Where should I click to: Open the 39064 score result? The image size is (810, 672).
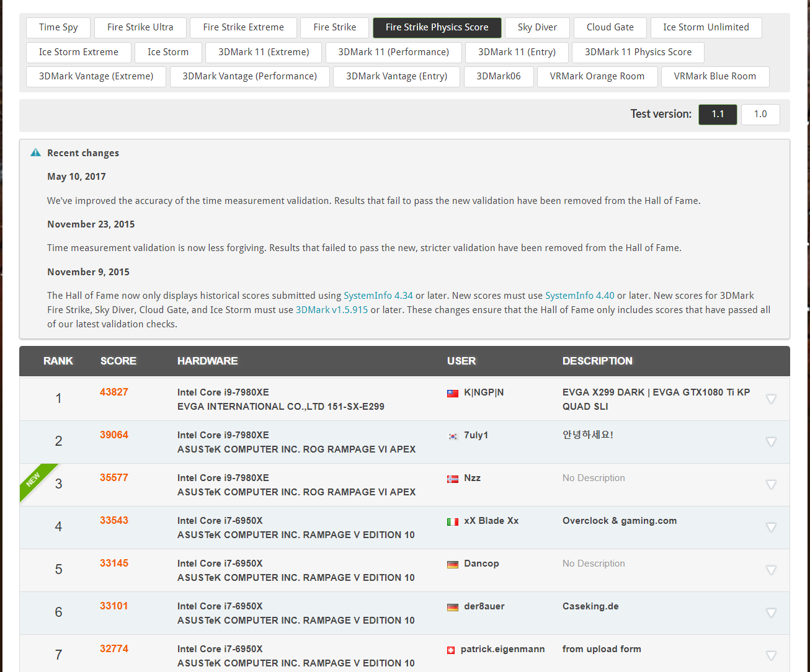[114, 435]
